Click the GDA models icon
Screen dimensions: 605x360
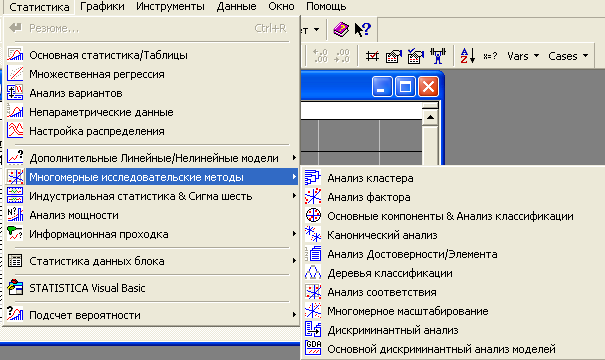[x=313, y=348]
